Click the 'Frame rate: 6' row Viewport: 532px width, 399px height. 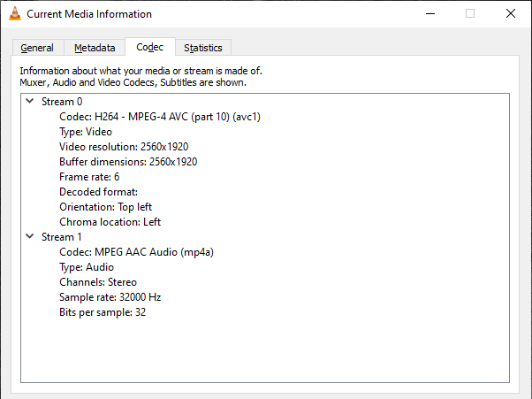point(89,177)
